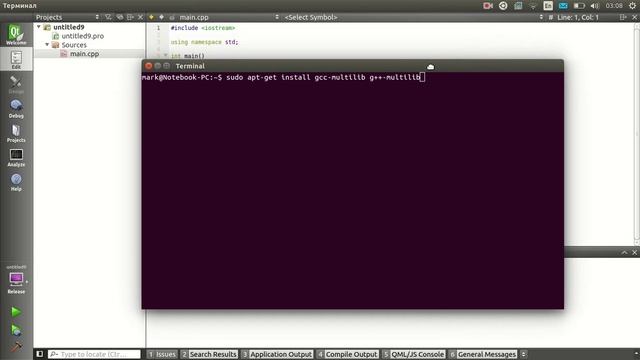Open the Search Results pane
Viewport: 640px width, 360px height.
pos(209,354)
